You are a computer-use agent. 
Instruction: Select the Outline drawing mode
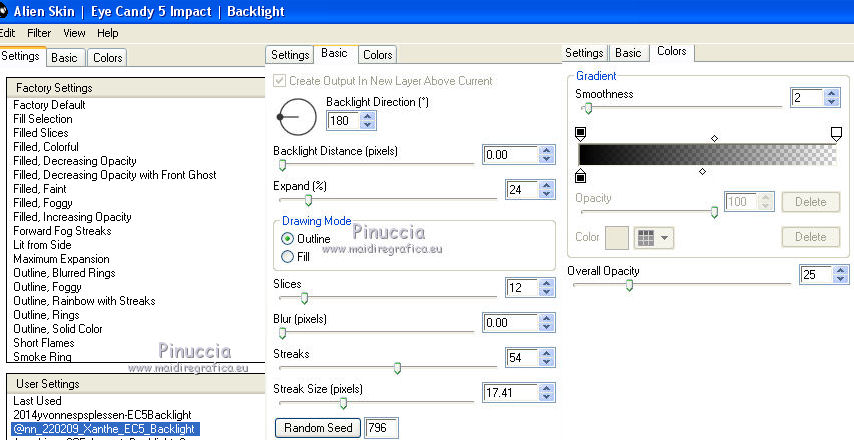pyautogui.click(x=287, y=239)
